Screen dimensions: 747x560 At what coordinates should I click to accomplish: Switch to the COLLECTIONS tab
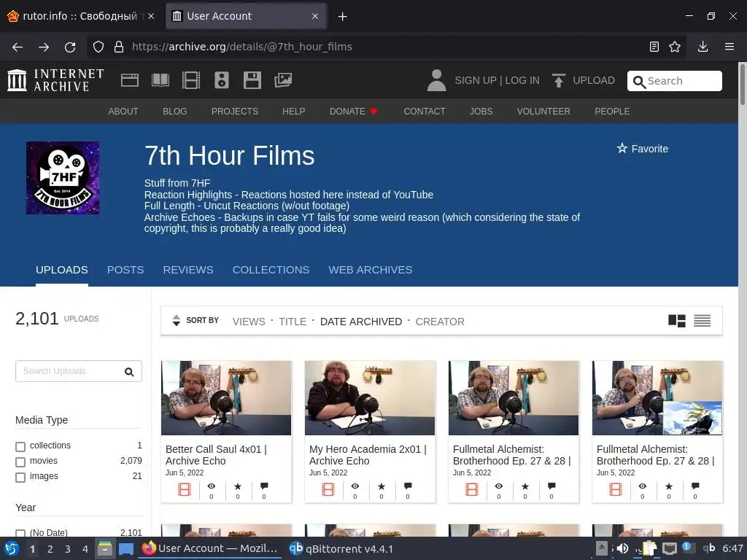(x=271, y=270)
